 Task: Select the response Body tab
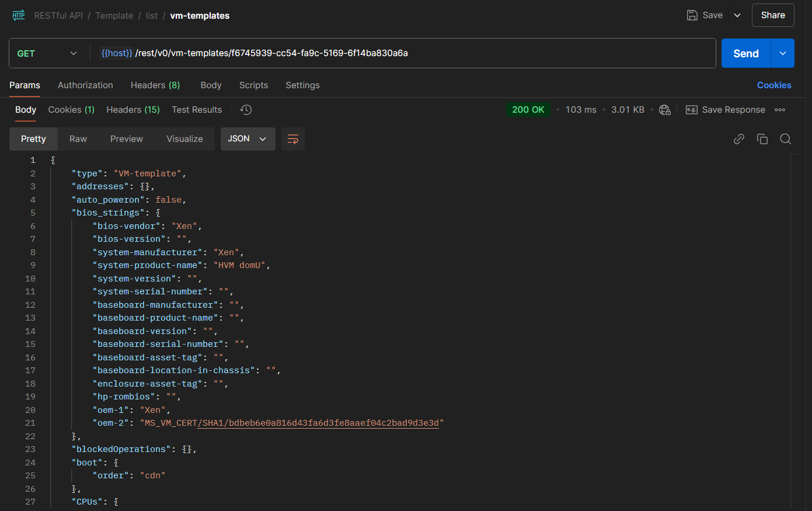[x=26, y=110]
